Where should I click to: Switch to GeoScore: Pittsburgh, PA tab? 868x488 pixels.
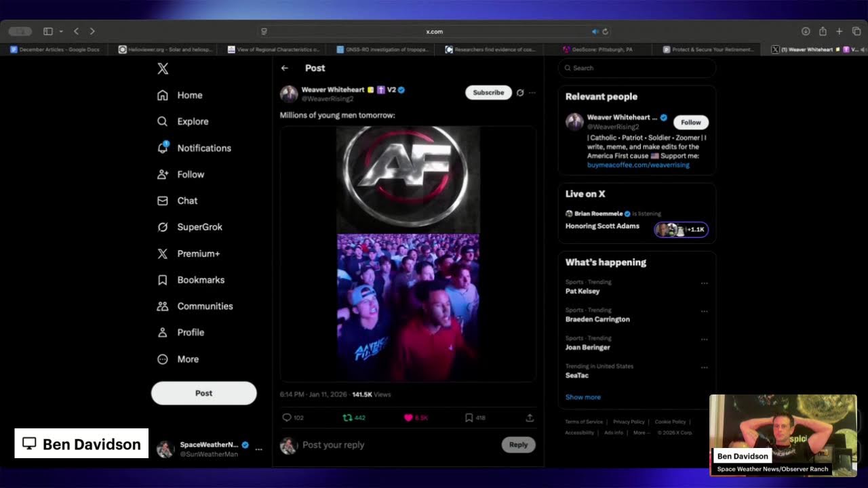[597, 49]
